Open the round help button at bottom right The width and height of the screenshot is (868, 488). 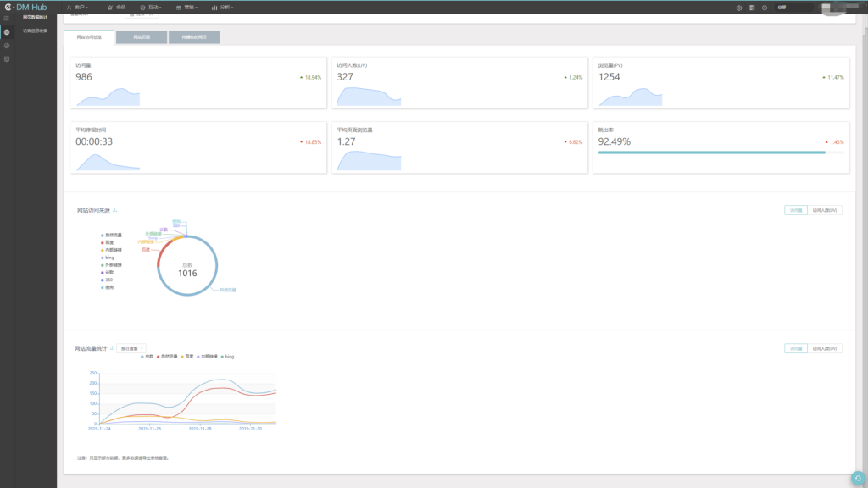tap(856, 476)
